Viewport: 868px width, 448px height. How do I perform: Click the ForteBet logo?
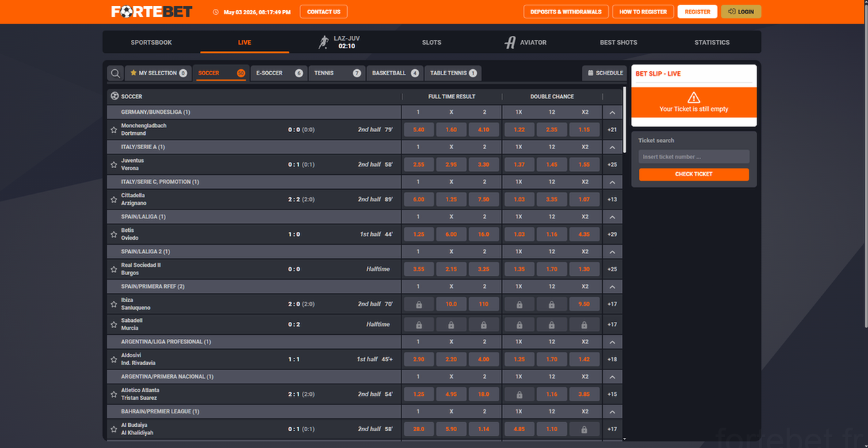click(x=152, y=12)
